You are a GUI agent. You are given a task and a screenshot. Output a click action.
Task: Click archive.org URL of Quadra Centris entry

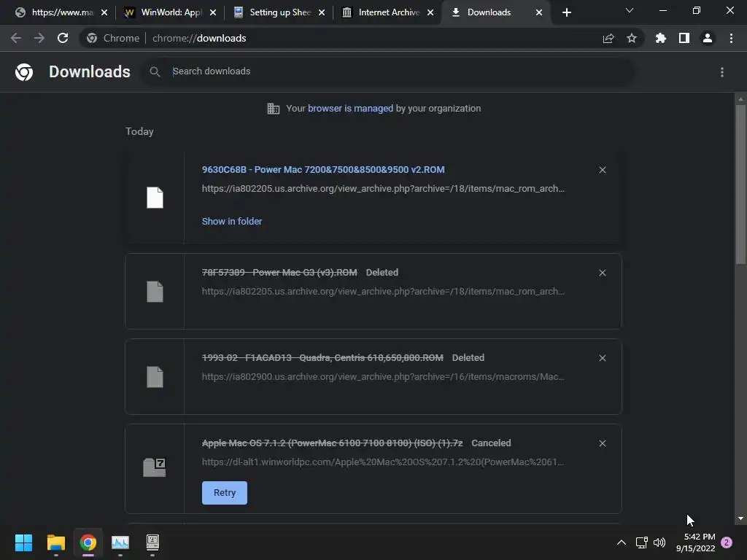click(x=383, y=377)
